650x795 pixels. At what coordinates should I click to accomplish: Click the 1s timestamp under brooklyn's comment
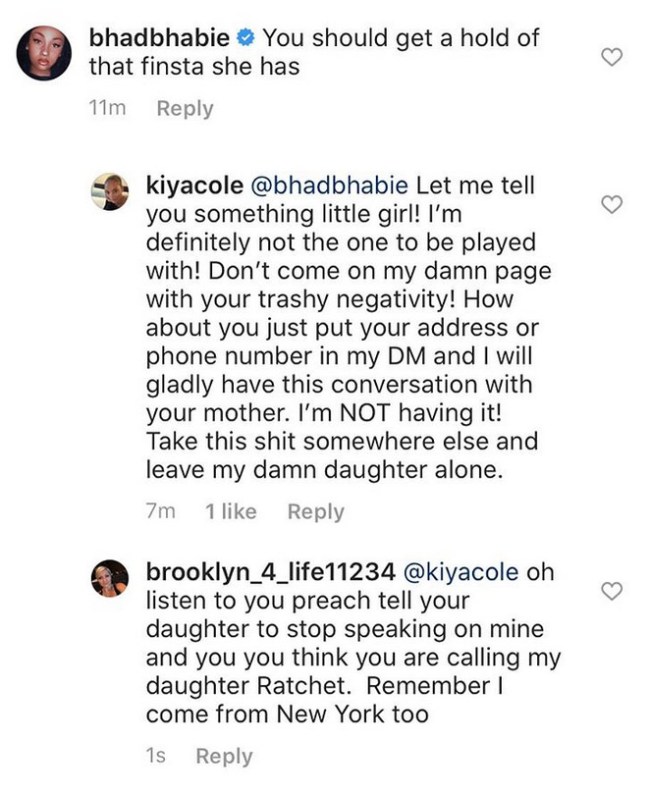point(155,756)
